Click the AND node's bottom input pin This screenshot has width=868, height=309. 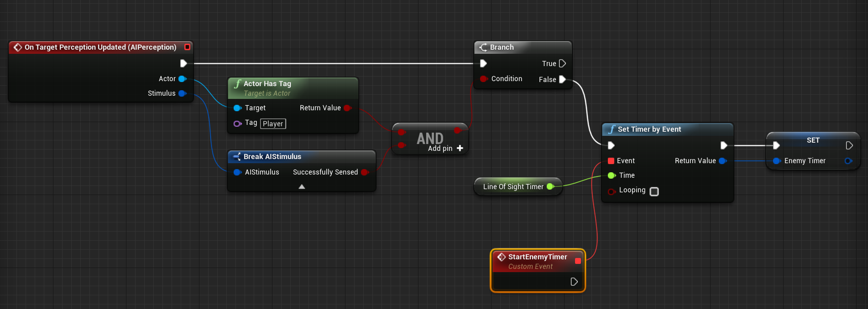coord(402,145)
